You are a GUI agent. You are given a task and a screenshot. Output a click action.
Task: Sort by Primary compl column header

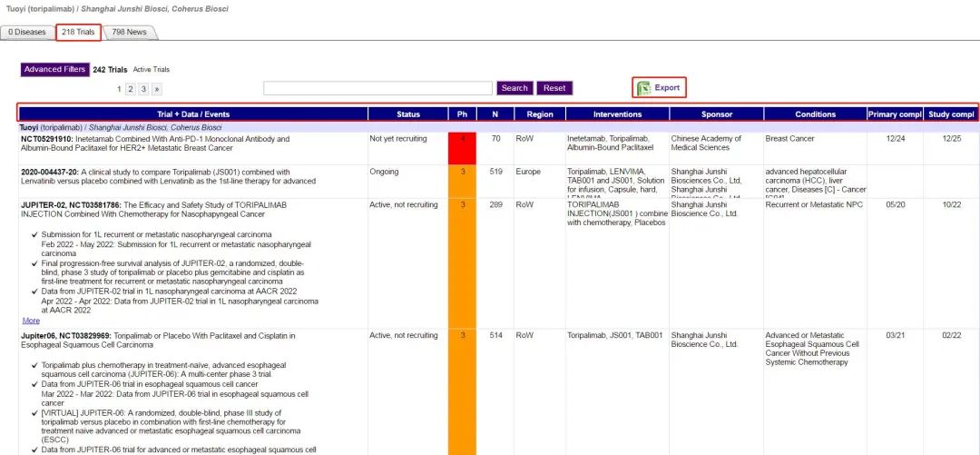click(895, 114)
